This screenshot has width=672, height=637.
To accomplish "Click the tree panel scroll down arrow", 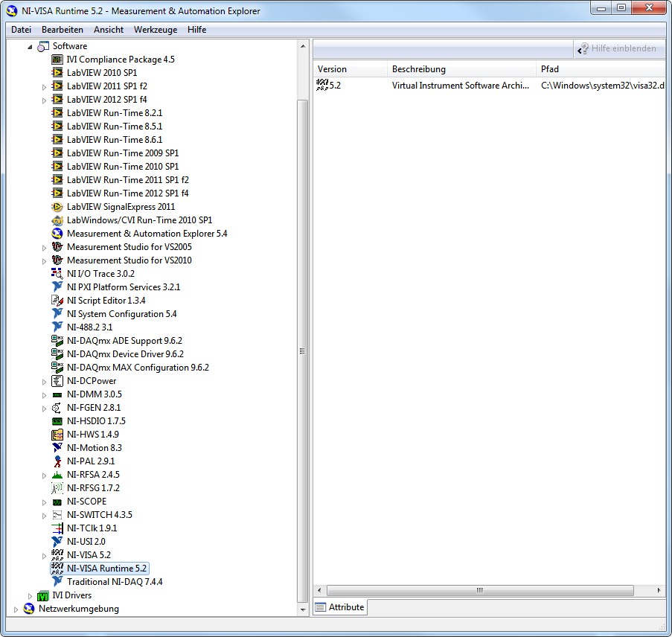I will (303, 609).
